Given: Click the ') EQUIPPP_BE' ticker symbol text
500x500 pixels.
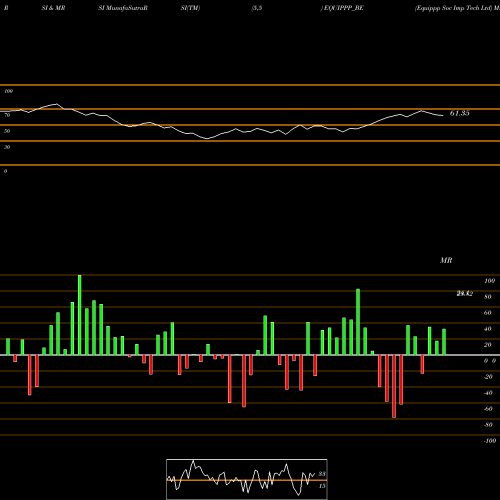Looking at the screenshot, I should click(342, 8).
